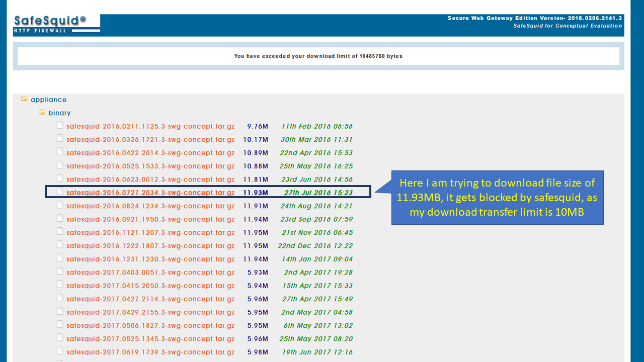Viewport: 644px width, 362px height.
Task: Click date 11th Feb 2016 06:56
Action: (x=317, y=126)
